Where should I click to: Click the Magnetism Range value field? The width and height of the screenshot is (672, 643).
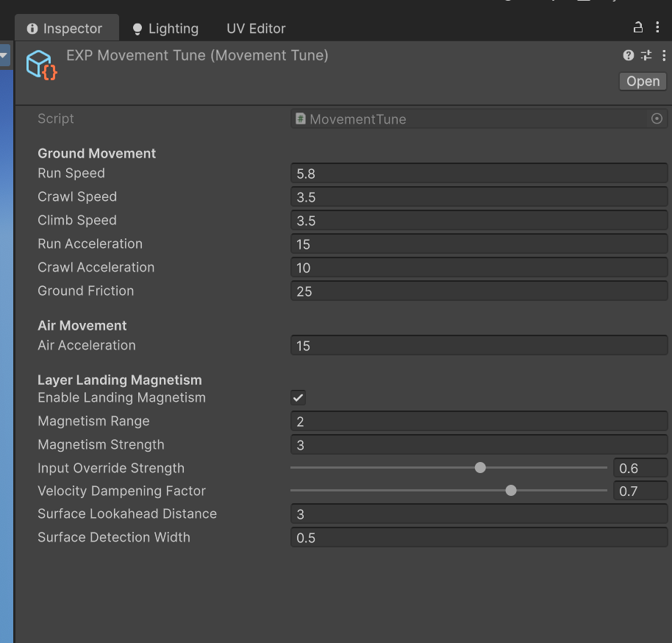[x=479, y=422]
